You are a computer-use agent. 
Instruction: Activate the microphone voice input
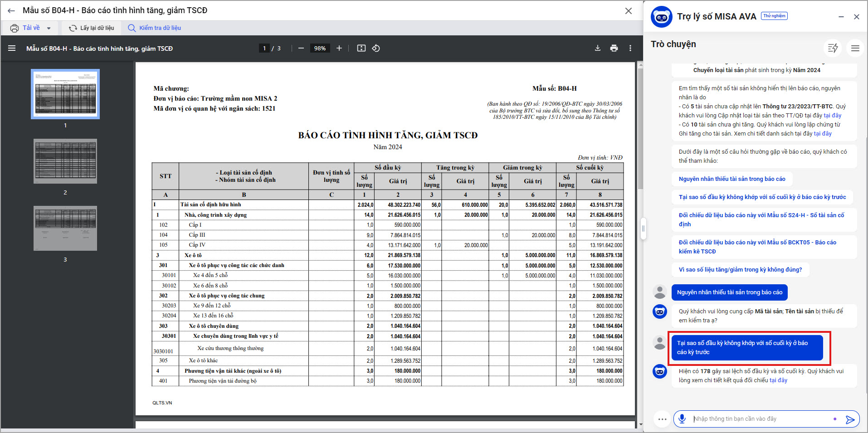pyautogui.click(x=682, y=419)
